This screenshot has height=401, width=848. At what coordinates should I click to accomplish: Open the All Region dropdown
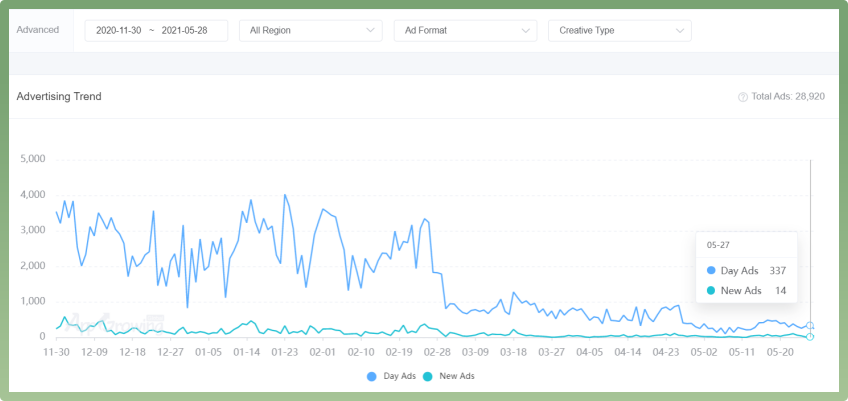click(310, 31)
